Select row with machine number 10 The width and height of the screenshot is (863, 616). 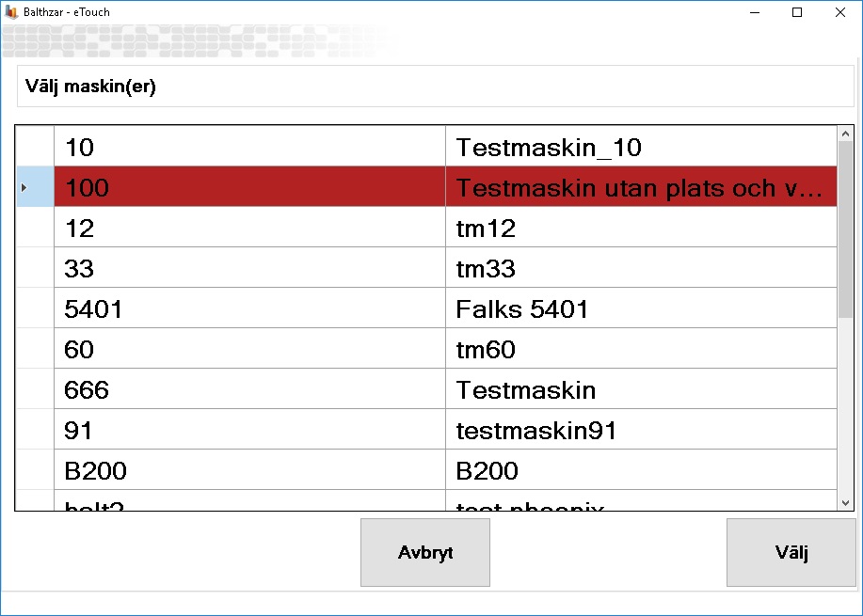(249, 147)
